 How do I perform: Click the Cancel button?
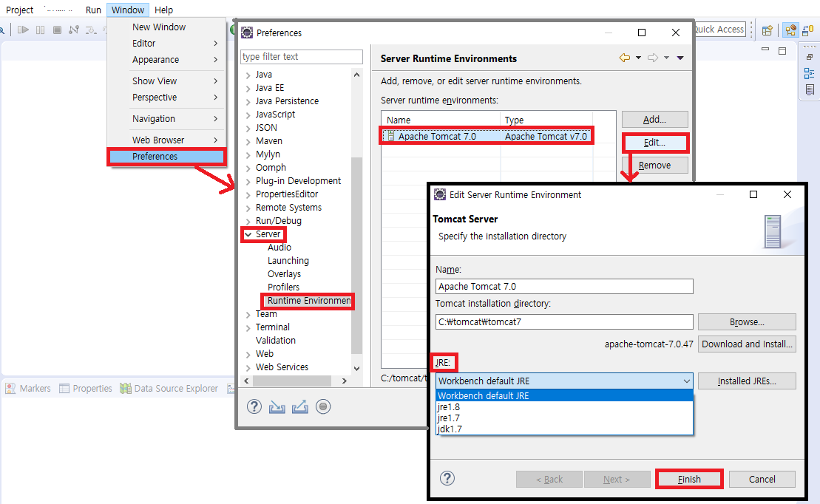(x=762, y=480)
